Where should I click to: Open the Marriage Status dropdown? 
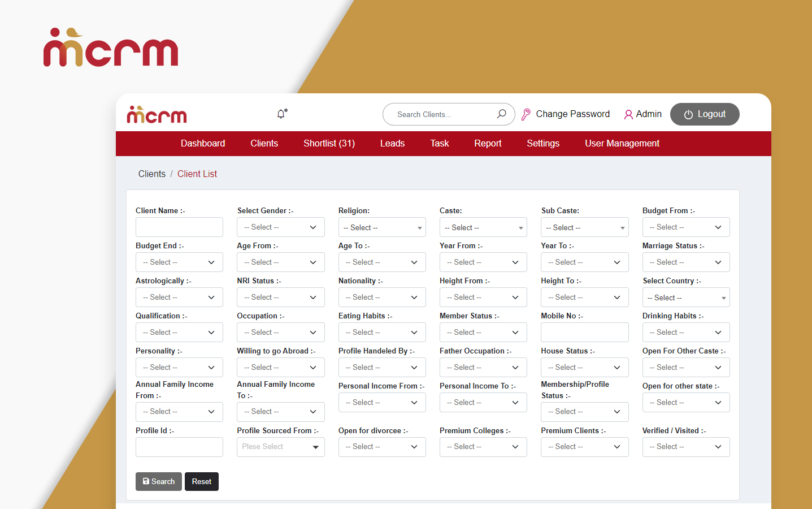[686, 262]
